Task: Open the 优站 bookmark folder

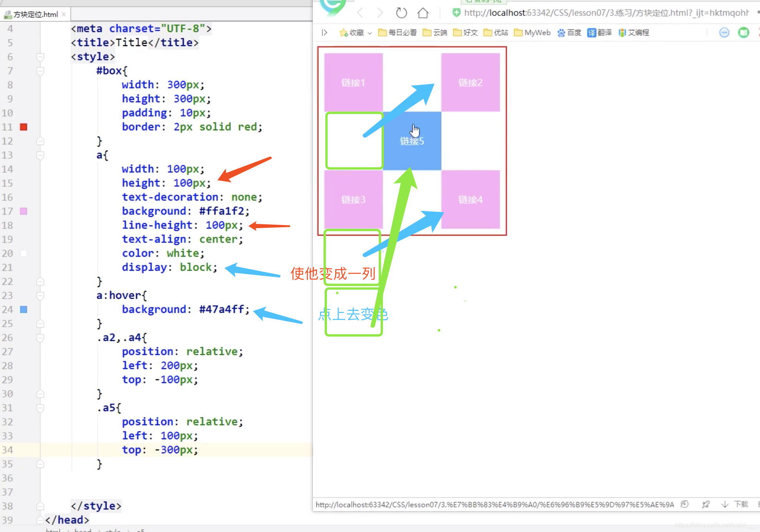Action: click(x=496, y=33)
